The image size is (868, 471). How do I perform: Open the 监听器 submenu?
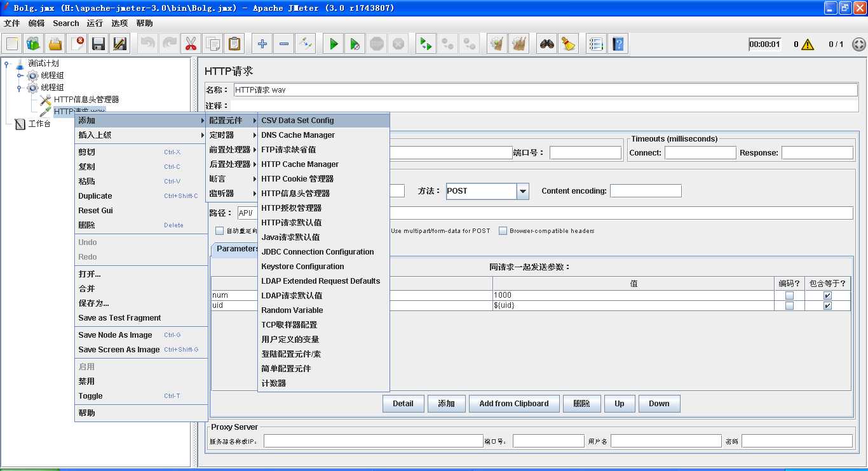click(x=233, y=194)
